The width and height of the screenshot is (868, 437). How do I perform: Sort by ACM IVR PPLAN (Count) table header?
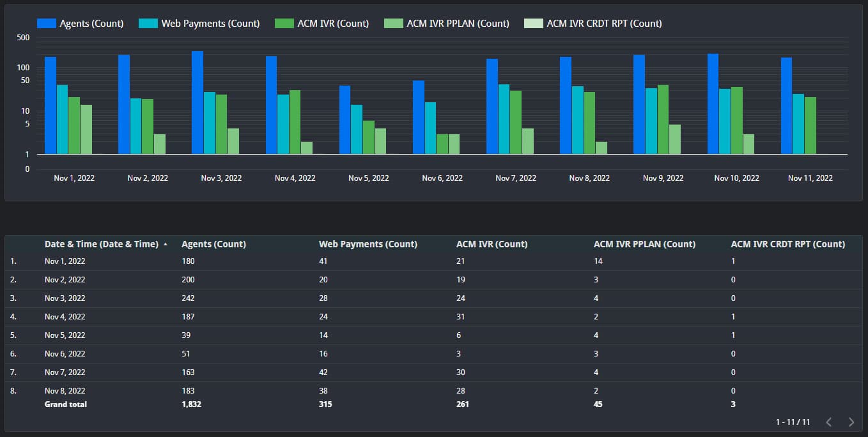tap(644, 244)
